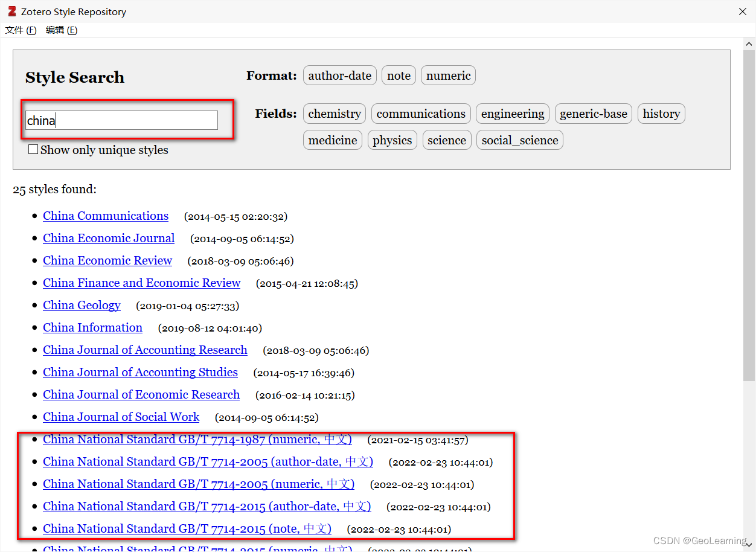Screen dimensions: 756x552
Task: Select the social_science field filter
Action: tap(520, 140)
